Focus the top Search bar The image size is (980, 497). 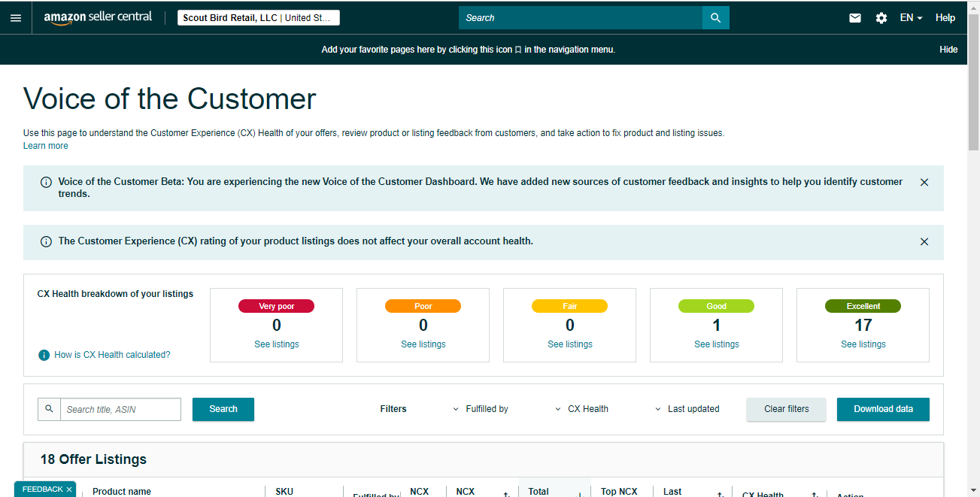(x=581, y=18)
